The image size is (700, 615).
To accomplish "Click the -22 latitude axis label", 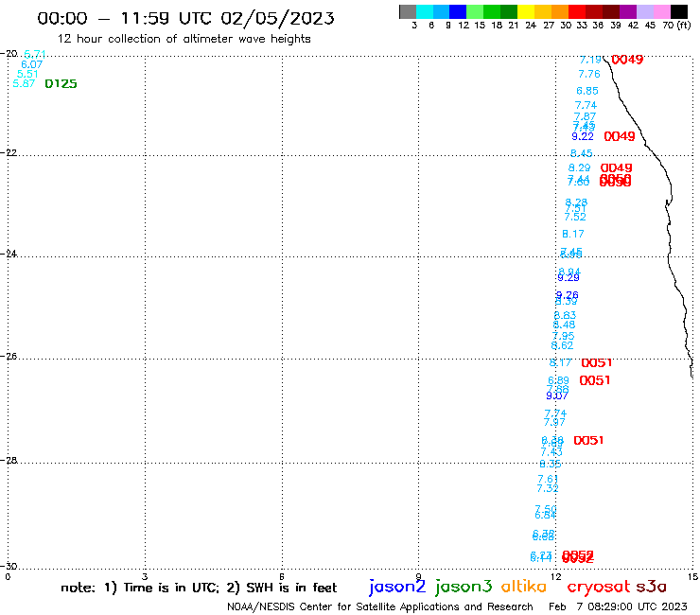I will point(9,152).
